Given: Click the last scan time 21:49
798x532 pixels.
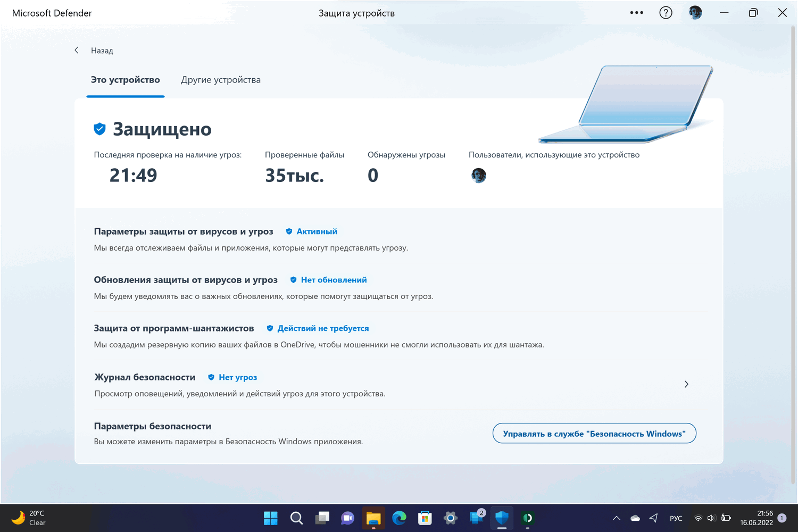Looking at the screenshot, I should [134, 175].
